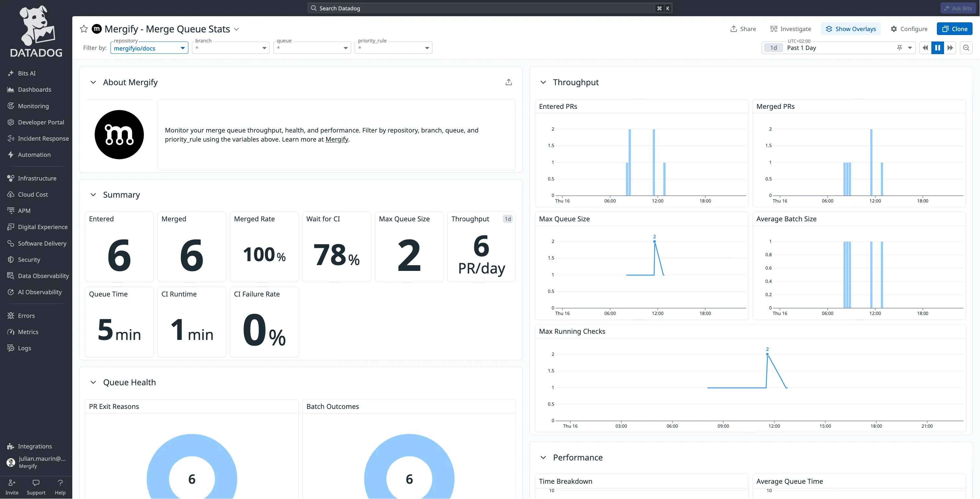
Task: Export the About Mergify group
Action: click(x=509, y=82)
